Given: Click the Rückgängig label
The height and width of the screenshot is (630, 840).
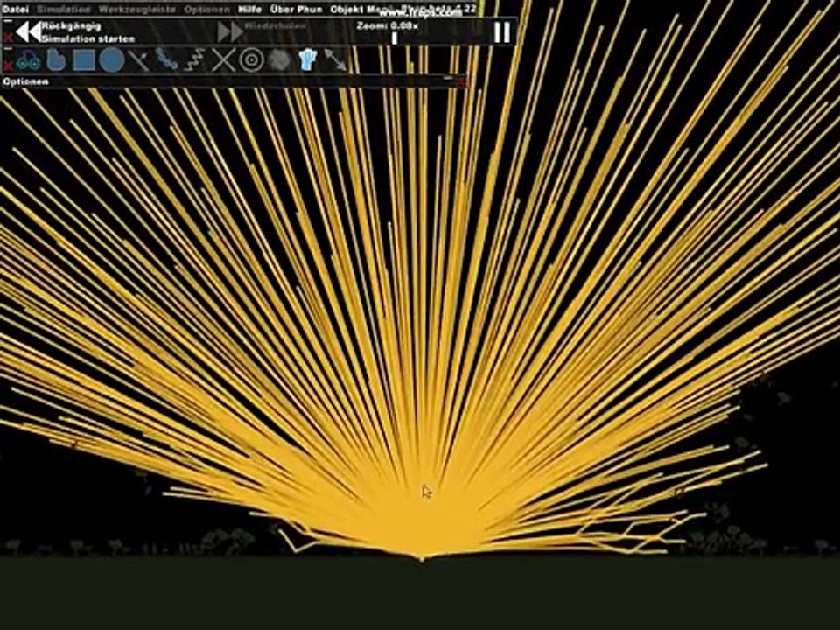Looking at the screenshot, I should coord(71,25).
